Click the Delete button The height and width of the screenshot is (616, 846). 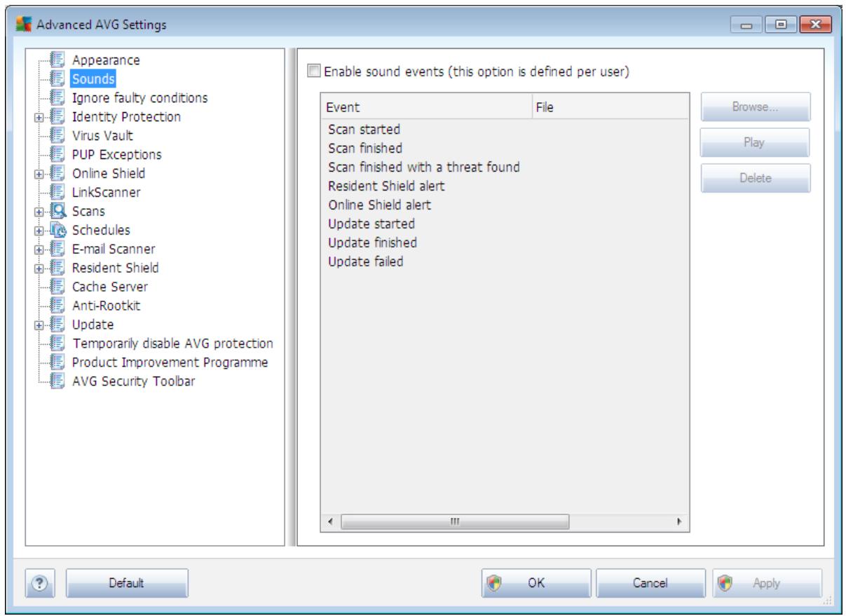pos(756,178)
